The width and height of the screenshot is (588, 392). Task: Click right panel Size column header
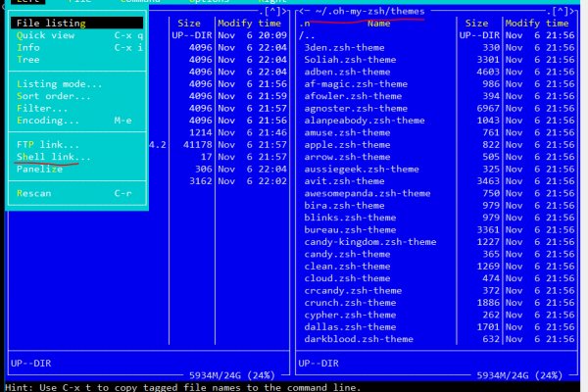tap(476, 22)
